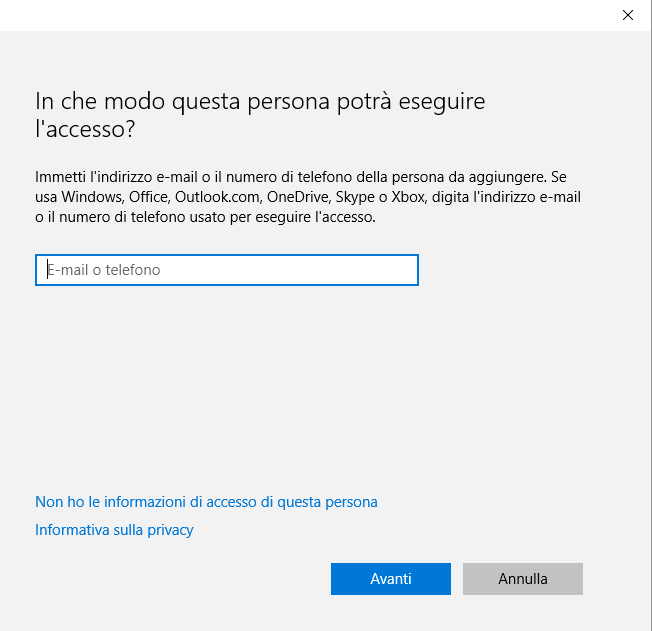
Task: Click the white title bar strip
Action: (x=300, y=15)
